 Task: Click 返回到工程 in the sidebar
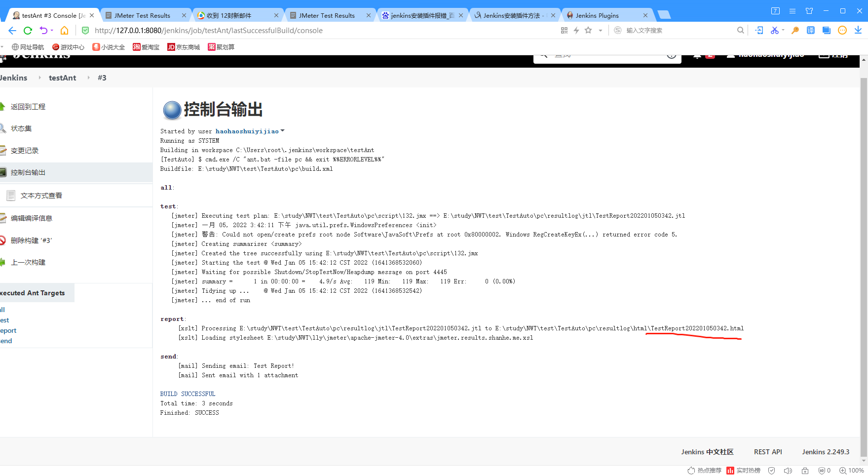point(28,107)
